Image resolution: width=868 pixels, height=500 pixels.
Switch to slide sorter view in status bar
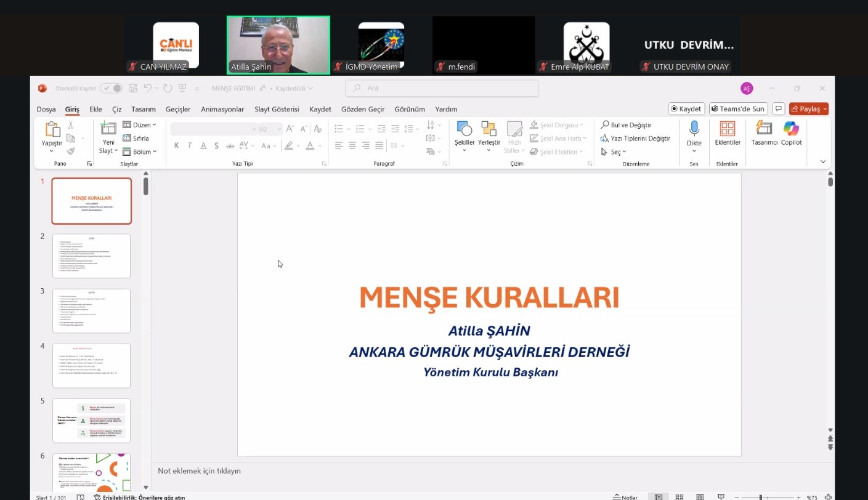pos(679,497)
